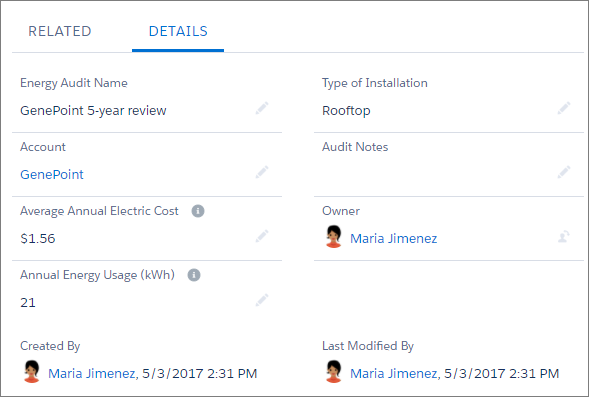Viewport: 589px width, 397px height.
Task: Click Account field edit pencil
Action: [x=262, y=172]
